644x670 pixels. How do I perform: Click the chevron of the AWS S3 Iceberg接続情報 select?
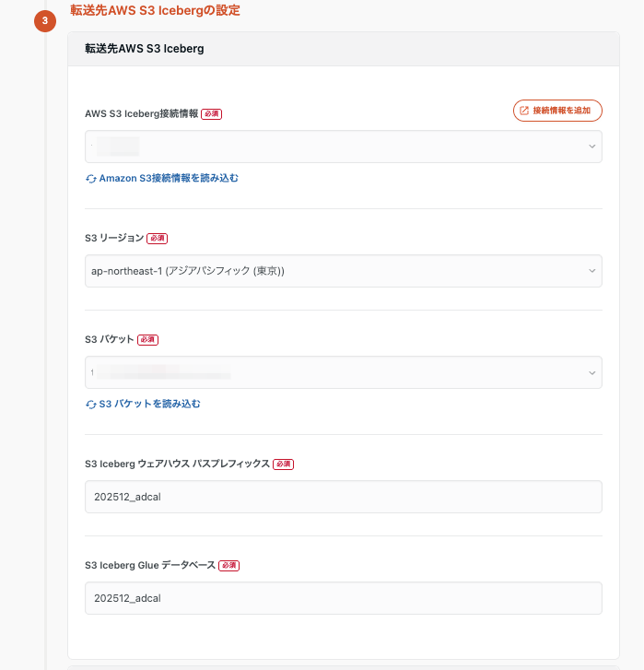pos(591,147)
